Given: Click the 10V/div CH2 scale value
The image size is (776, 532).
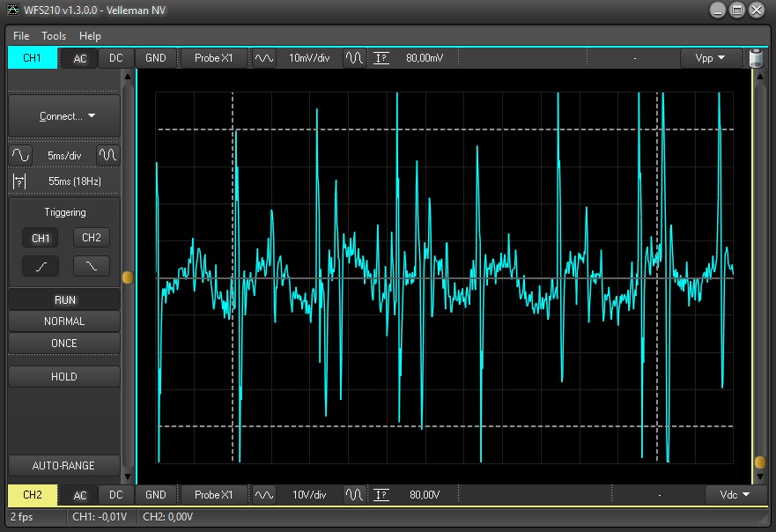Looking at the screenshot, I should [x=309, y=494].
